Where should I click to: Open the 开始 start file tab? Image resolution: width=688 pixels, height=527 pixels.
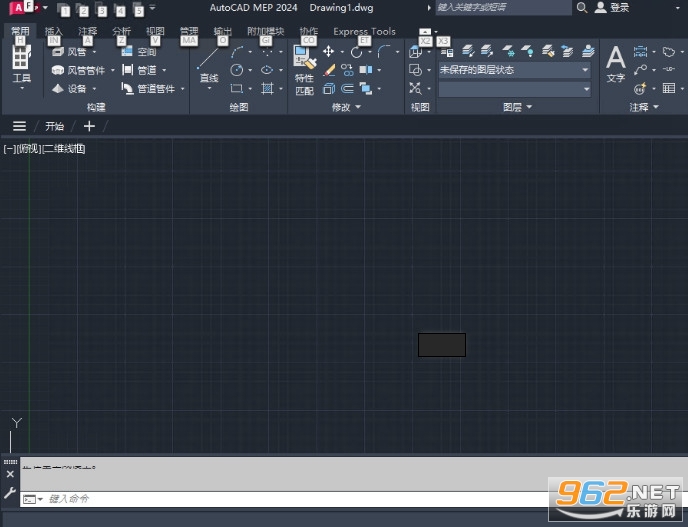(x=54, y=126)
